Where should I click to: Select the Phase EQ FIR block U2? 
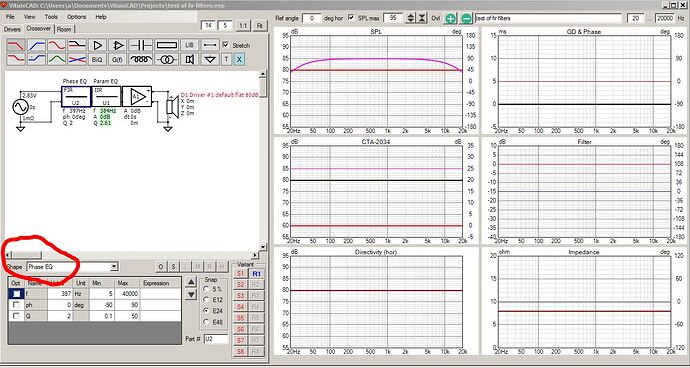[x=76, y=96]
